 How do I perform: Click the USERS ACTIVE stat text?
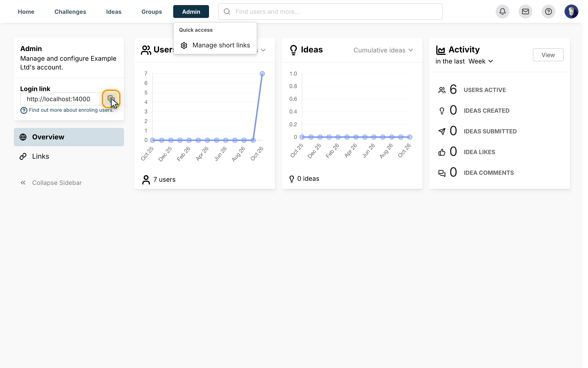click(484, 90)
